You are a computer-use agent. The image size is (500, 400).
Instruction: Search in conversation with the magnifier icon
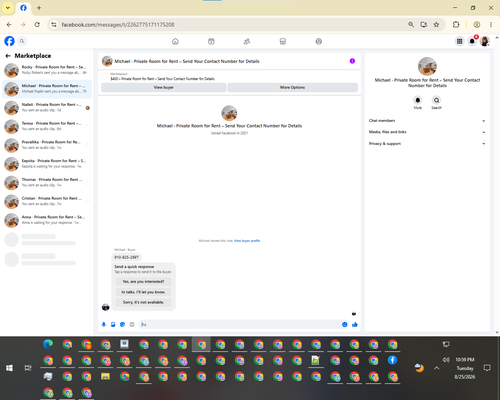click(x=436, y=100)
